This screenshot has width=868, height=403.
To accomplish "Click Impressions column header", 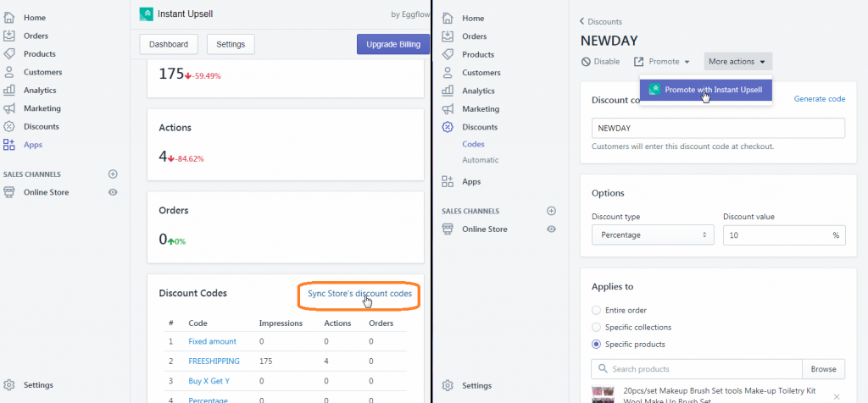I will [x=281, y=323].
